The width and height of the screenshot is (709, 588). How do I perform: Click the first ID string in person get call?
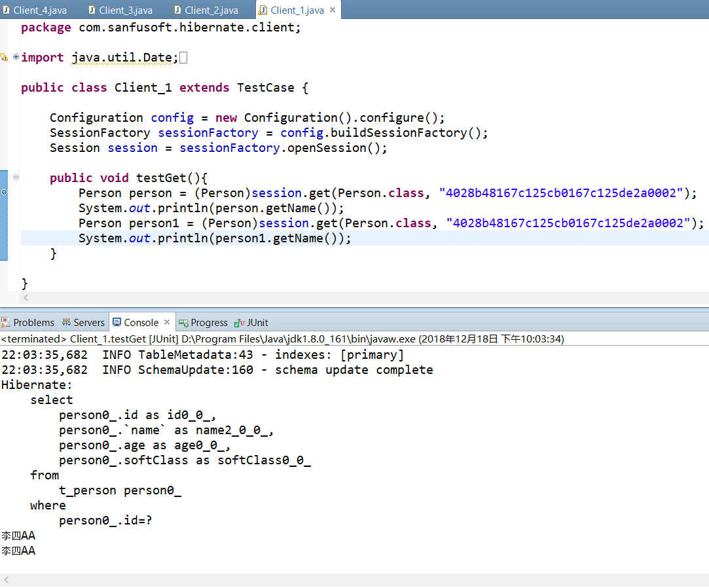click(x=560, y=193)
